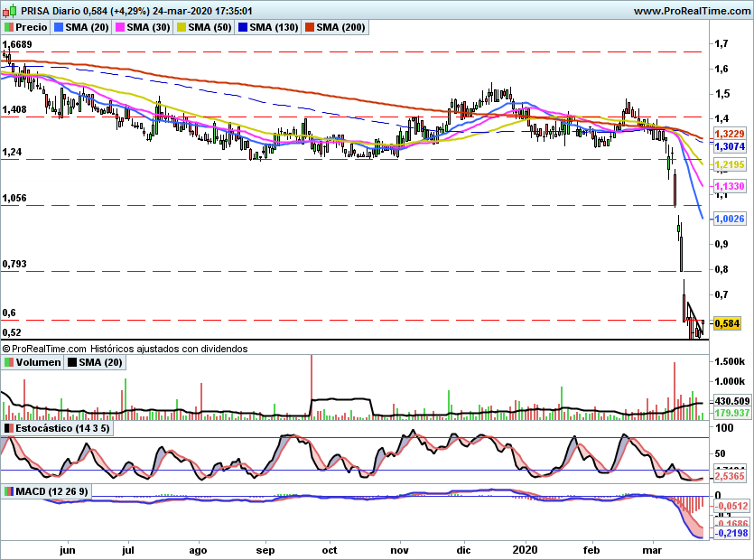Click the volume value tag 430.509
Viewport: 754px width, 560px height.
click(x=729, y=401)
